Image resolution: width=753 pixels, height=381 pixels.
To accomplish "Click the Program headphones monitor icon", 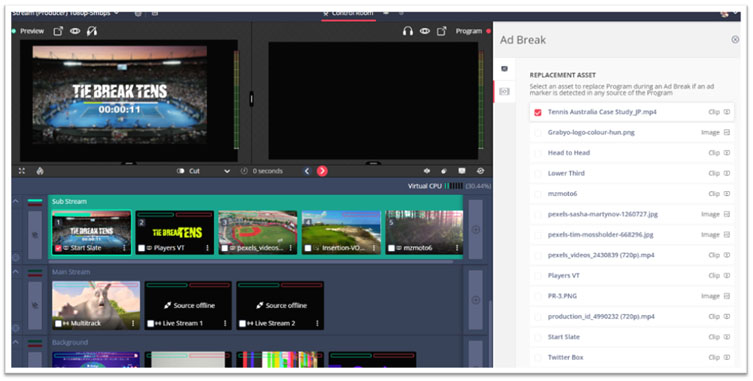I will (x=408, y=31).
